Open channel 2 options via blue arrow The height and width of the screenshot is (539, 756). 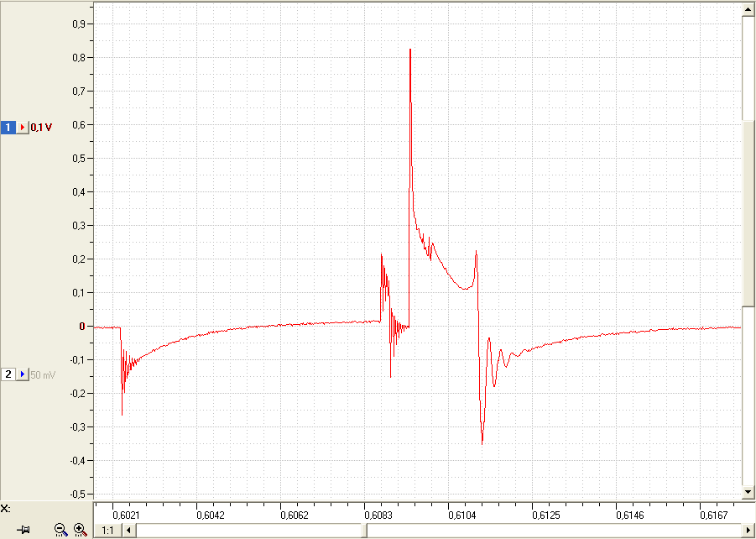click(x=23, y=374)
